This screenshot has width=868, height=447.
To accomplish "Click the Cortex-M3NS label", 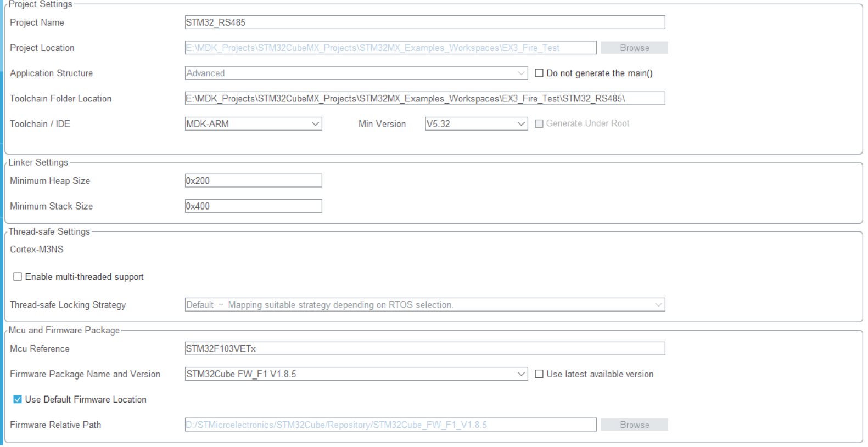I will (37, 249).
